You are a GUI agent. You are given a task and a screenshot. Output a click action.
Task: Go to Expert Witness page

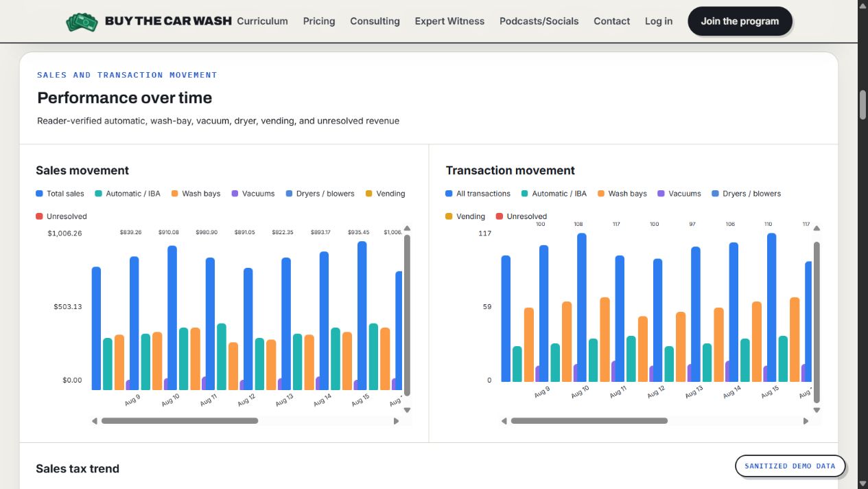[449, 21]
